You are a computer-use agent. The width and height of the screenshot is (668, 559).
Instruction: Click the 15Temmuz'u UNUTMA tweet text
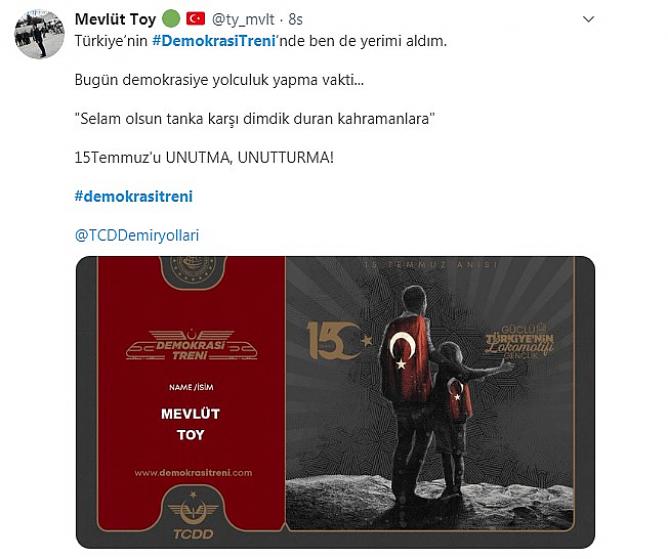[x=204, y=158]
